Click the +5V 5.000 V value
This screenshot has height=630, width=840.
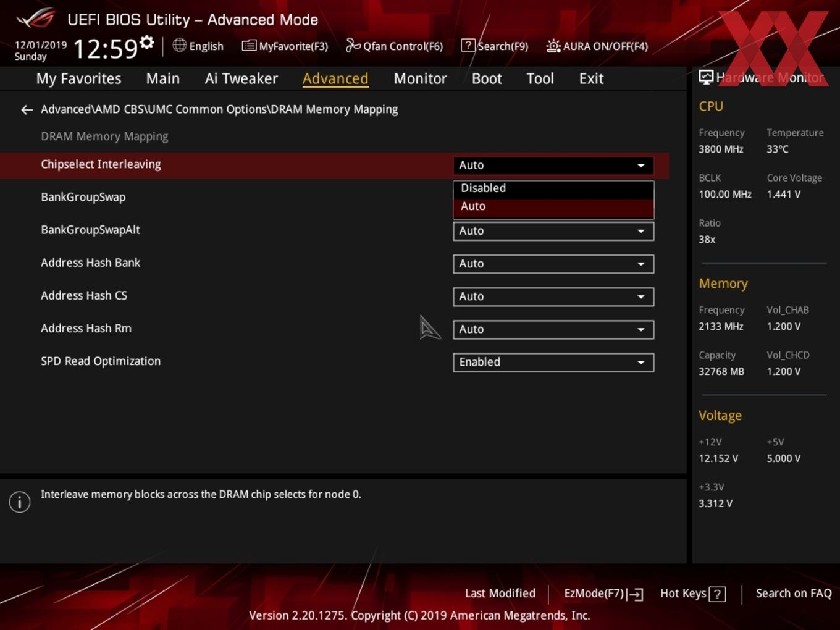click(x=783, y=458)
